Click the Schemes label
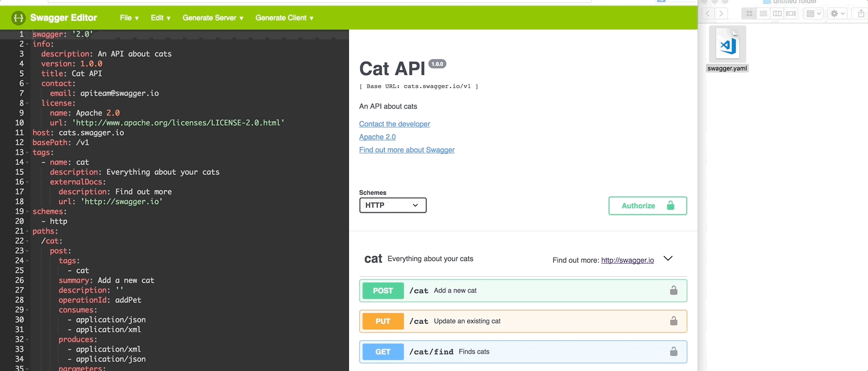 (372, 192)
